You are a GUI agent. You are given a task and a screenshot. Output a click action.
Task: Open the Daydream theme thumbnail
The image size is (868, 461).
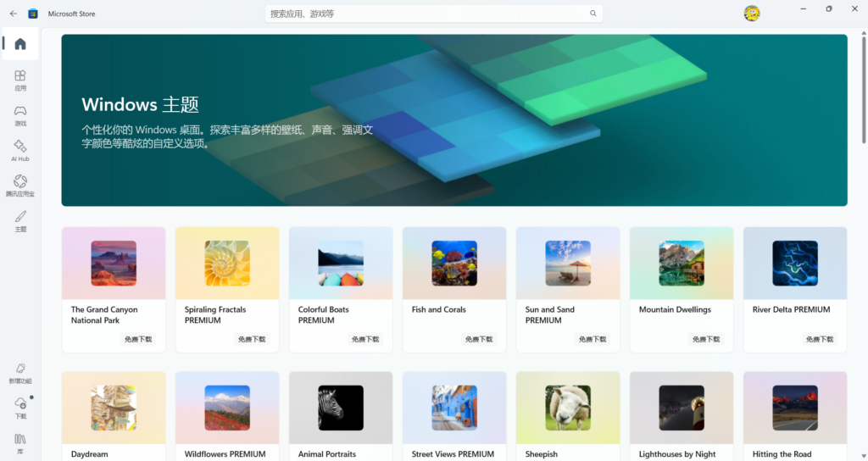pyautogui.click(x=114, y=408)
